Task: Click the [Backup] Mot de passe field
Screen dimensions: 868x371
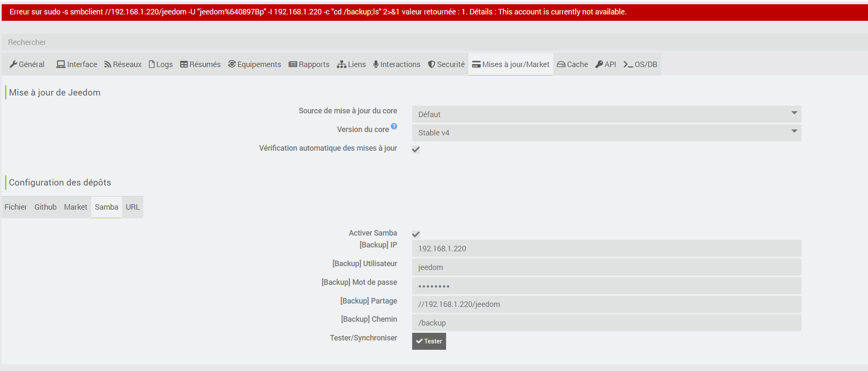Action: pyautogui.click(x=606, y=286)
